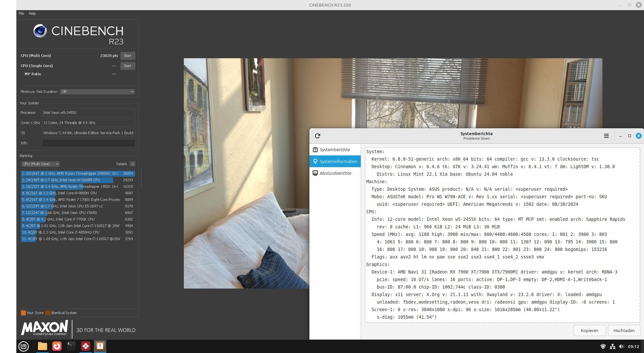Image resolution: width=644 pixels, height=353 pixels.
Task: Click the Kopieren button
Action: [x=589, y=330]
